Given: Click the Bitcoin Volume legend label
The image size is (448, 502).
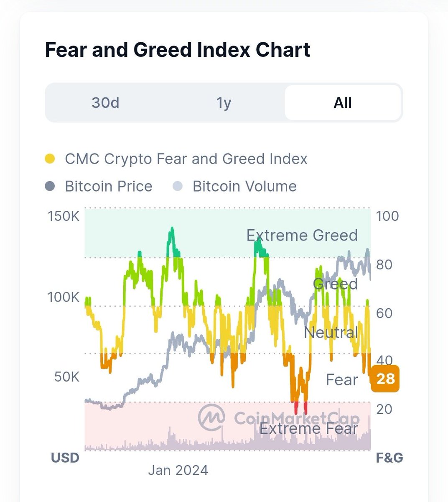Looking at the screenshot, I should (x=244, y=186).
